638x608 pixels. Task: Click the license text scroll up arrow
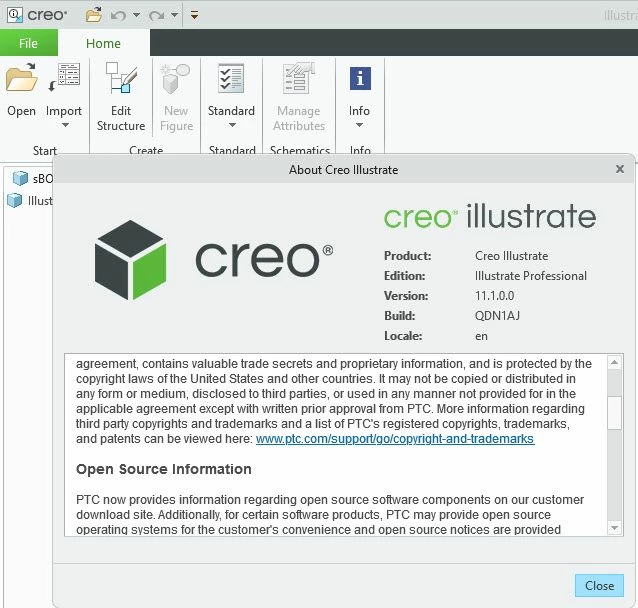(x=614, y=362)
